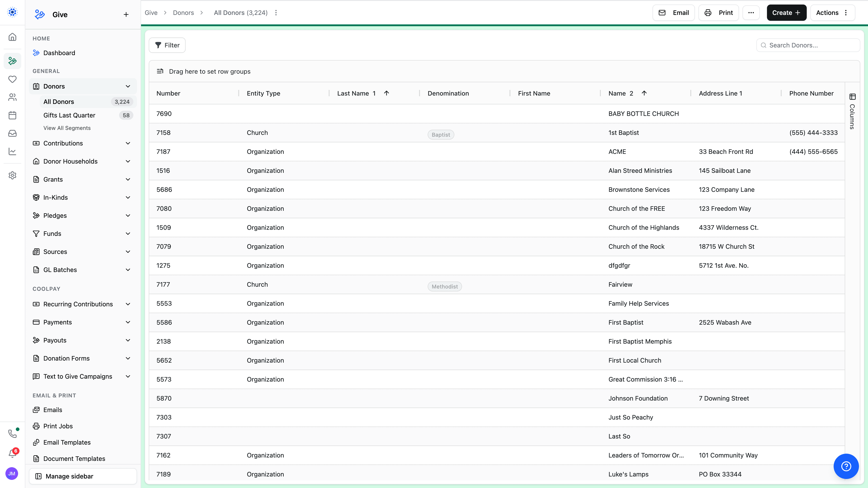
Task: Open the phone icon in left rail
Action: pyautogui.click(x=12, y=434)
